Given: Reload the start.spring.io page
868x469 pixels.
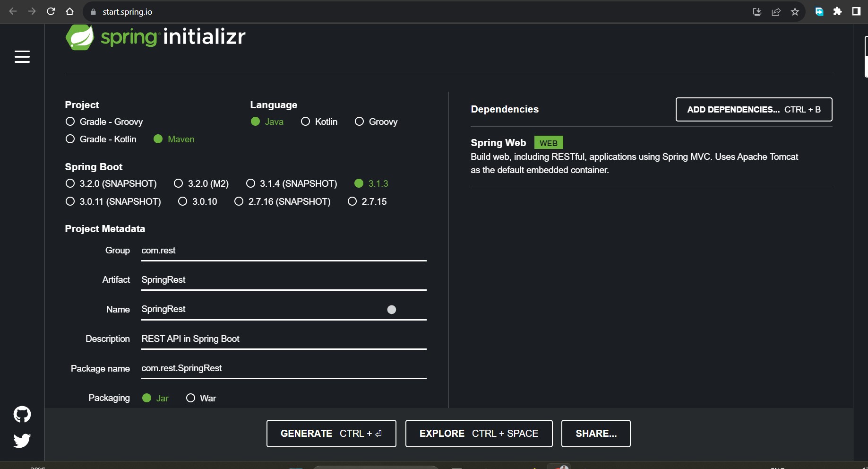Looking at the screenshot, I should 51,11.
